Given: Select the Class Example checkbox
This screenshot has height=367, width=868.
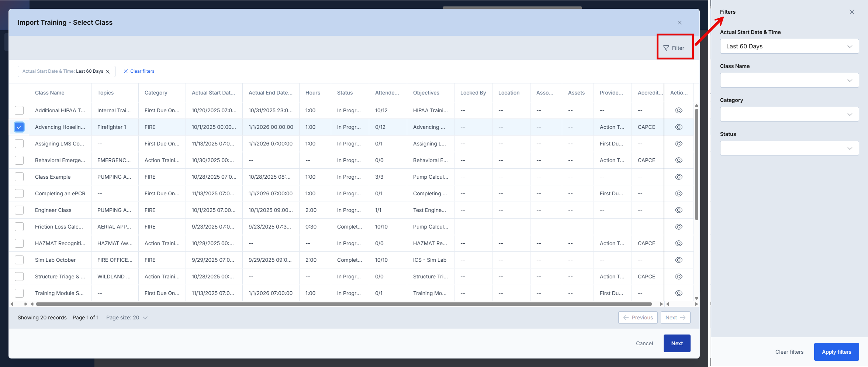Looking at the screenshot, I should click(x=19, y=177).
